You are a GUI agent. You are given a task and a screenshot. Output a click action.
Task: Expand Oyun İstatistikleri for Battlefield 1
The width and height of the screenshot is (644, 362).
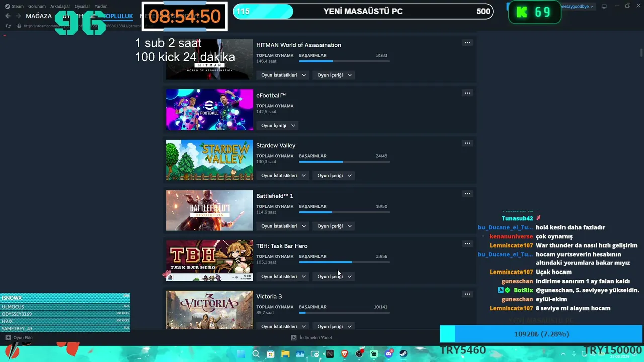283,226
